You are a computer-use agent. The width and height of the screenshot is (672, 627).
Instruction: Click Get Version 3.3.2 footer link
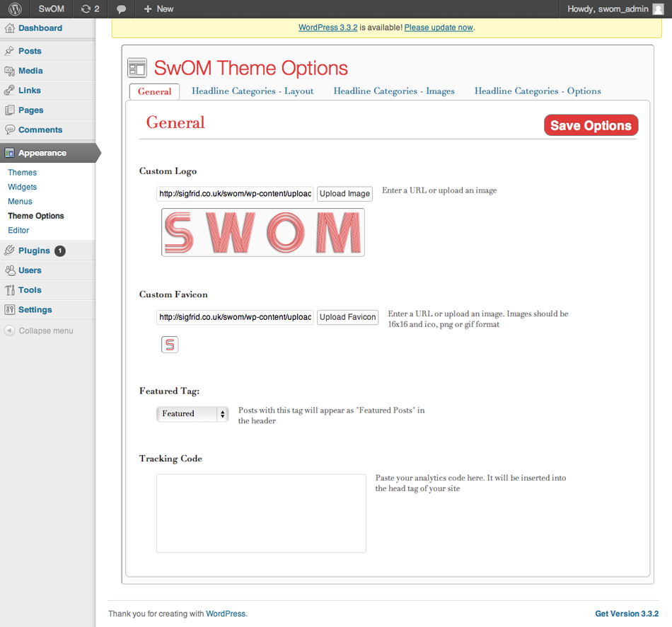[627, 614]
